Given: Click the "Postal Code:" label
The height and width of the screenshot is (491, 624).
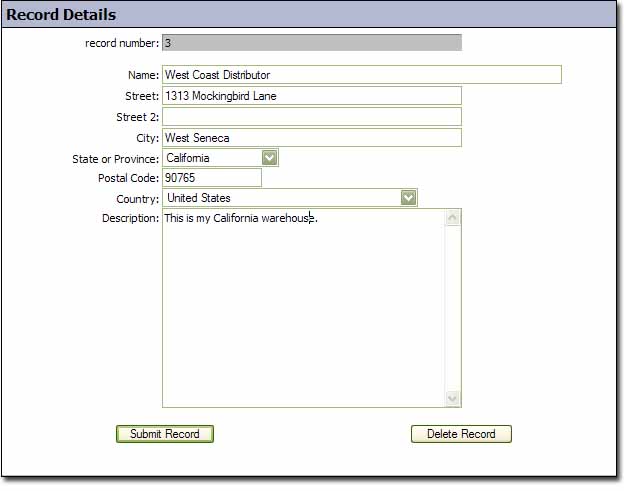Looking at the screenshot, I should [x=126, y=178].
